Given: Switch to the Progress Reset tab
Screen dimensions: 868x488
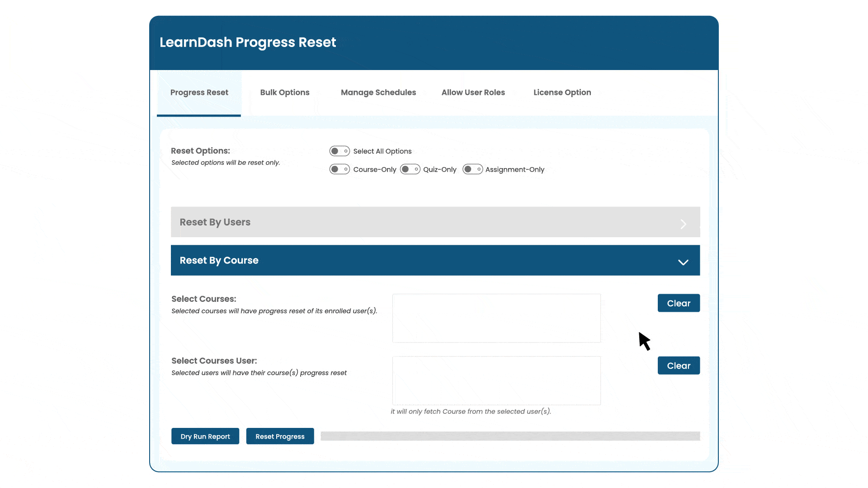Looking at the screenshot, I should [199, 92].
